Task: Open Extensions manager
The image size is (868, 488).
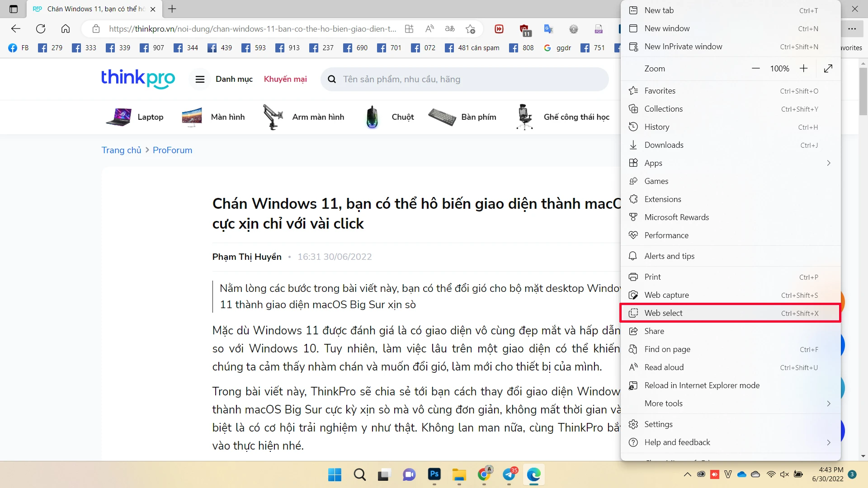Action: [663, 198]
